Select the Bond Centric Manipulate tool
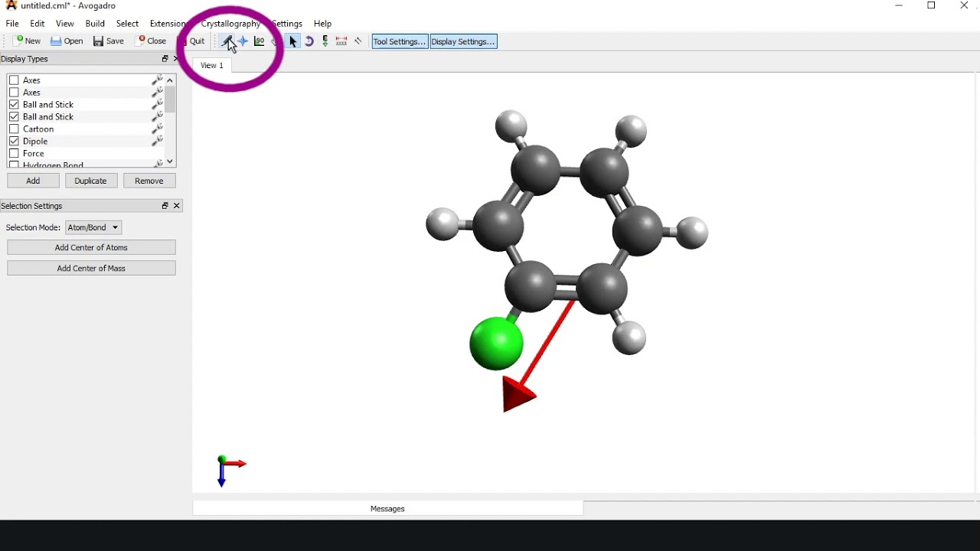The height and width of the screenshot is (551, 980). pos(260,41)
